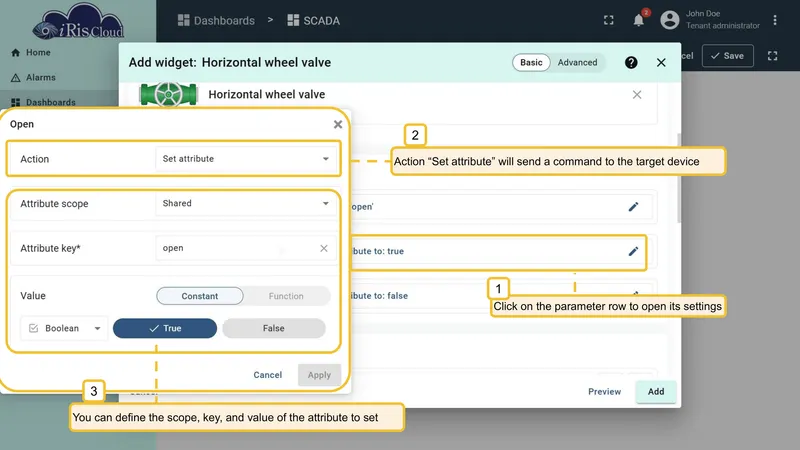This screenshot has height=450, width=800.
Task: Close the Open popup
Action: click(338, 124)
